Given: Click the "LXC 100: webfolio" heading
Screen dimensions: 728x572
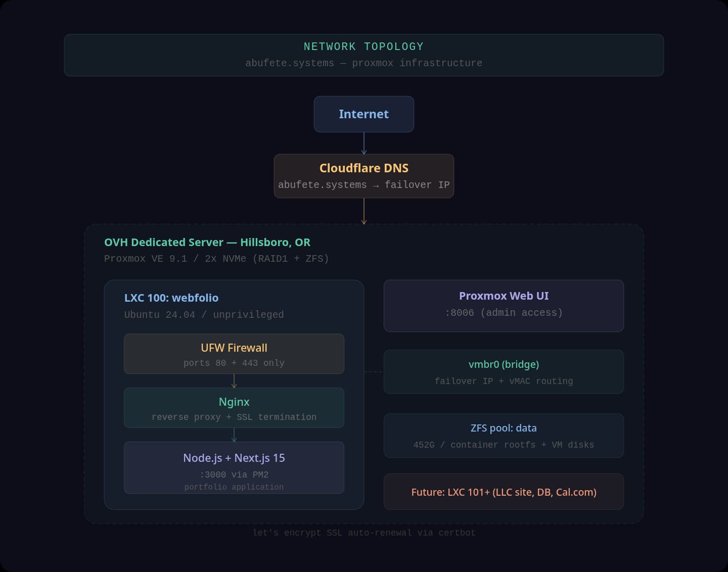Looking at the screenshot, I should pyautogui.click(x=171, y=298).
